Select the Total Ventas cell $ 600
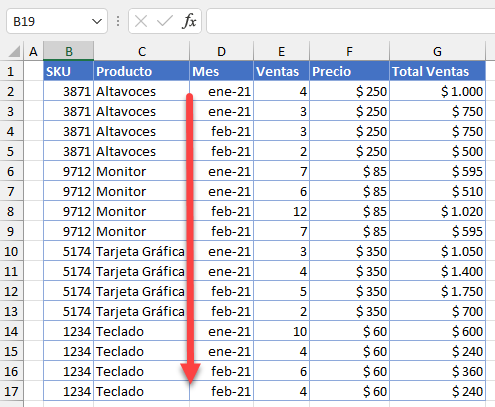The image size is (495, 407). tap(437, 331)
